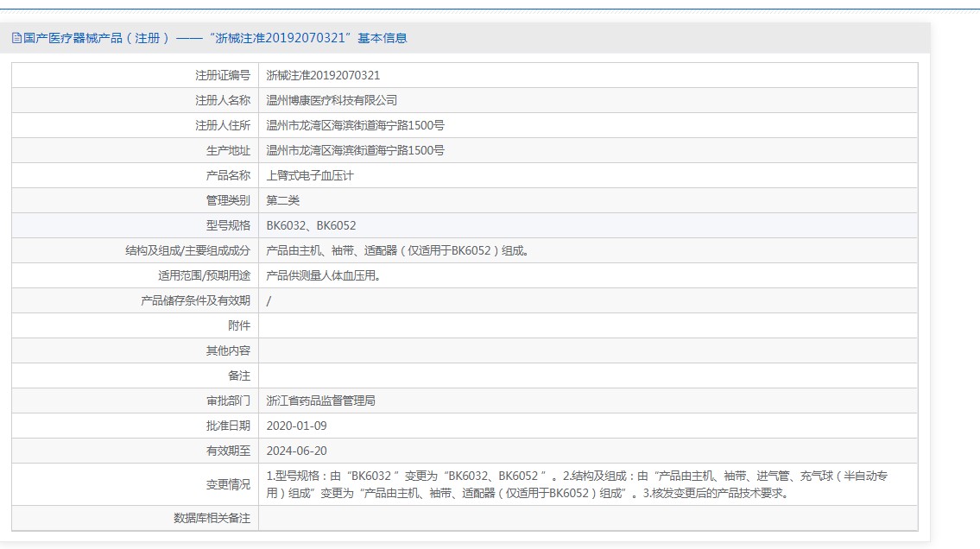
Task: Select the value 浙江省药品监督管理局
Action: [320, 401]
